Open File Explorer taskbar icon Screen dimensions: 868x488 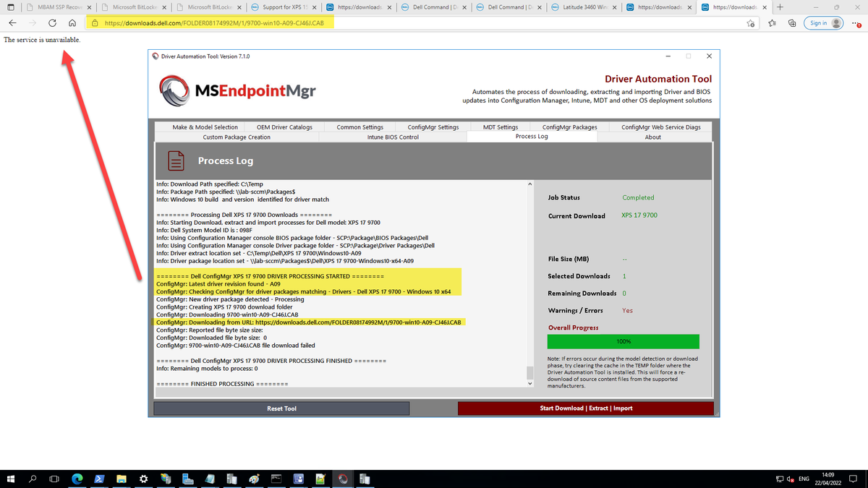click(122, 479)
